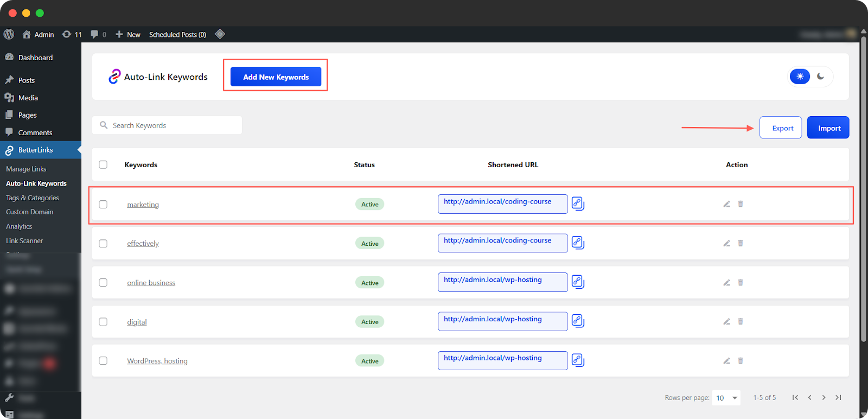Copy the WordPress, hosting row shortened URL

pyautogui.click(x=578, y=360)
